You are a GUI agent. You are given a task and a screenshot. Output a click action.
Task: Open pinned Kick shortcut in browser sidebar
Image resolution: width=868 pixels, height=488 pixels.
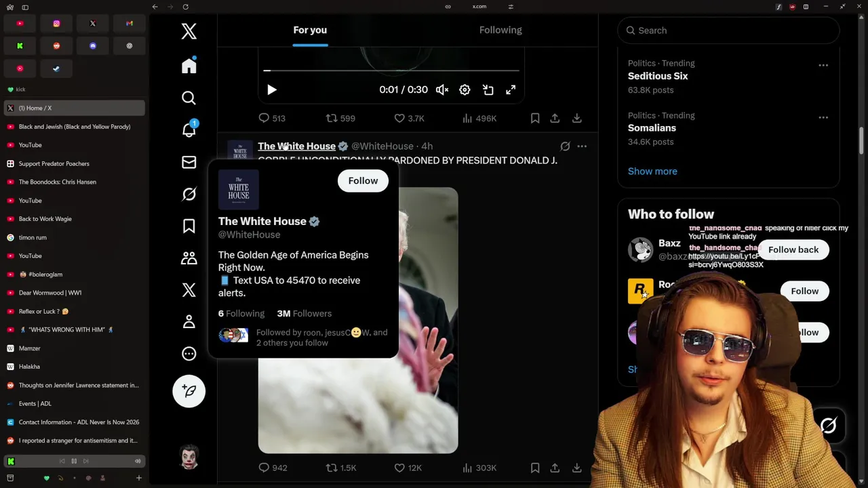tap(20, 46)
